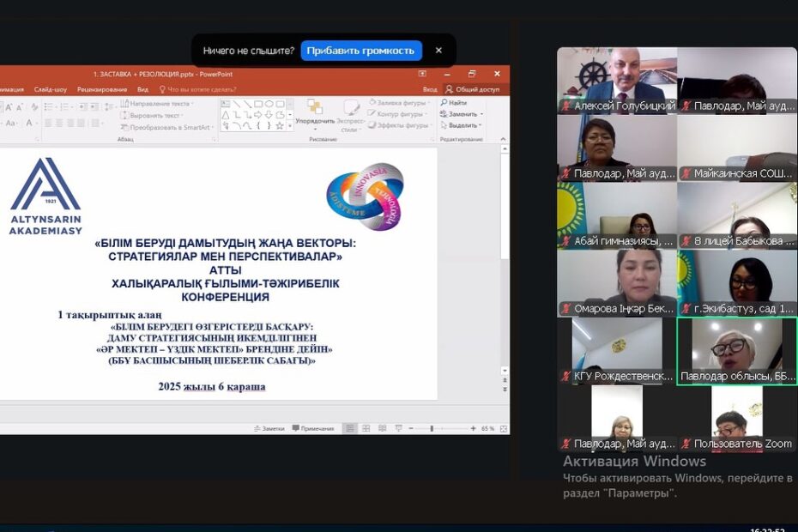This screenshot has width=798, height=532.
Task: Toggle normal view button in status bar
Action: 350,428
